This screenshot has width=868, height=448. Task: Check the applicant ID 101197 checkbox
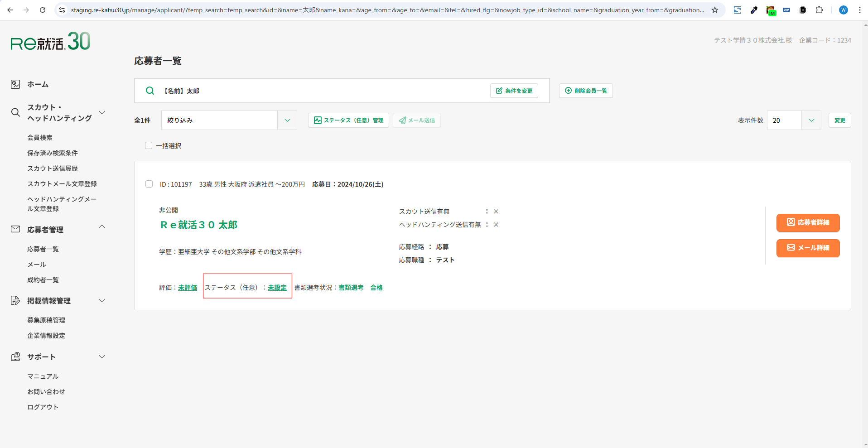coord(149,184)
